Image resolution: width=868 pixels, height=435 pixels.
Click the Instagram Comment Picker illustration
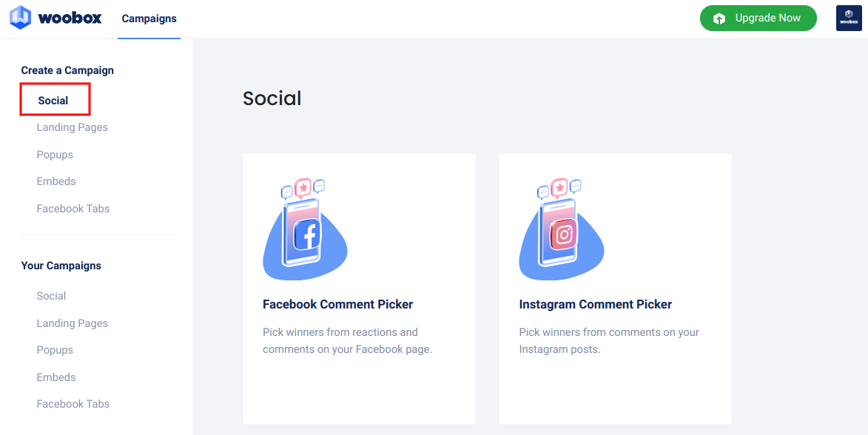point(561,229)
